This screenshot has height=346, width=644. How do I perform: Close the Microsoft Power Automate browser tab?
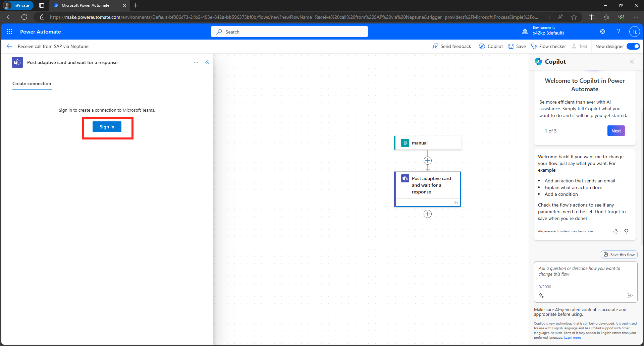click(x=124, y=5)
